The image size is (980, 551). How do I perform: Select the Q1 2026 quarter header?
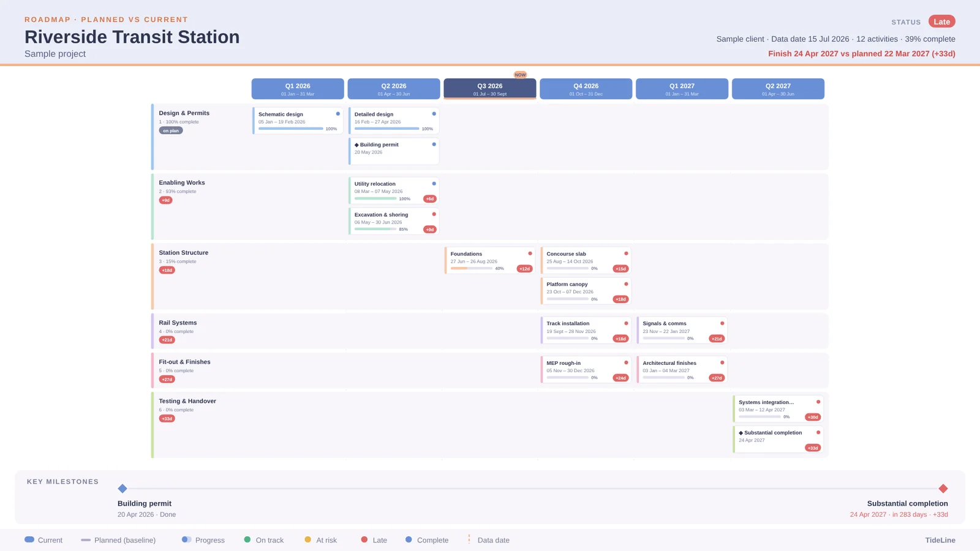click(298, 89)
